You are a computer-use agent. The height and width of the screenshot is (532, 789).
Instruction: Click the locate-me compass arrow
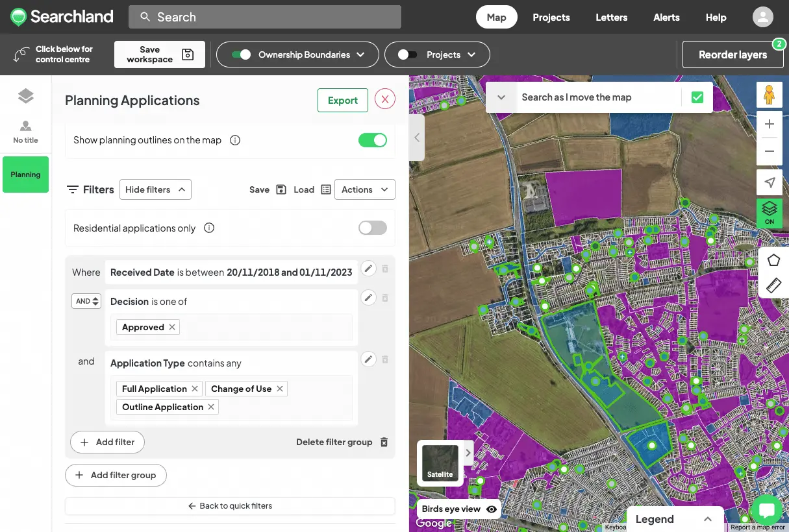coord(769,182)
